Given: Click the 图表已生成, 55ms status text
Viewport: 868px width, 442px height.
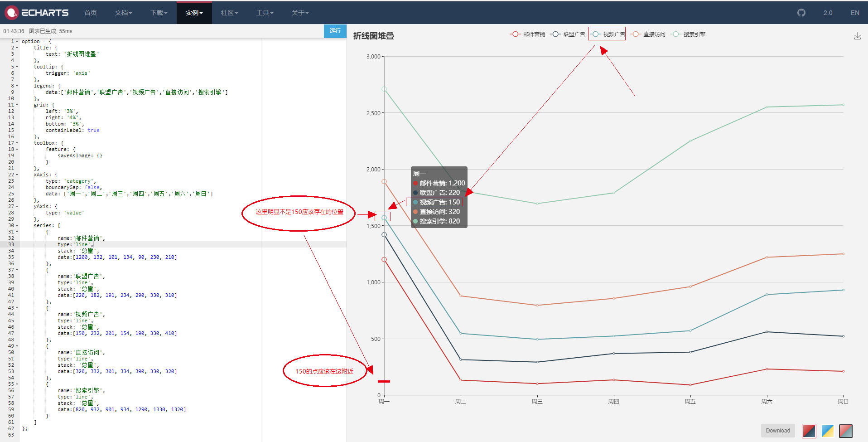Looking at the screenshot, I should [50, 31].
